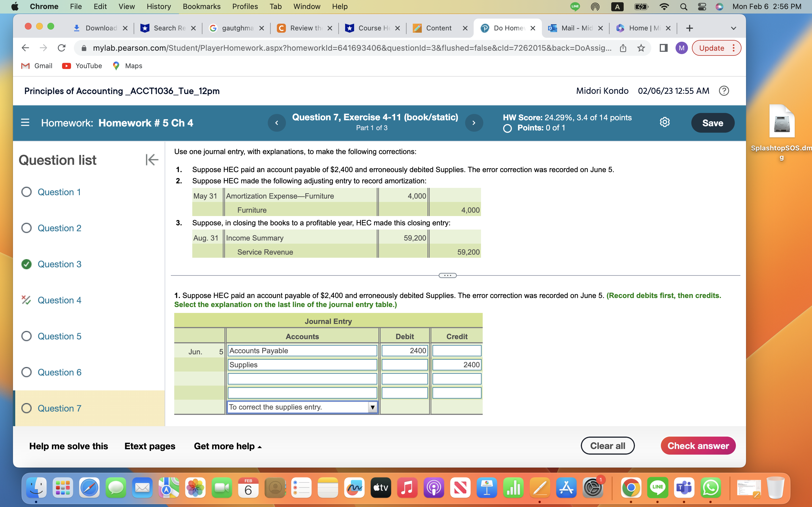
Task: Click the share icon in the address bar
Action: [623, 48]
